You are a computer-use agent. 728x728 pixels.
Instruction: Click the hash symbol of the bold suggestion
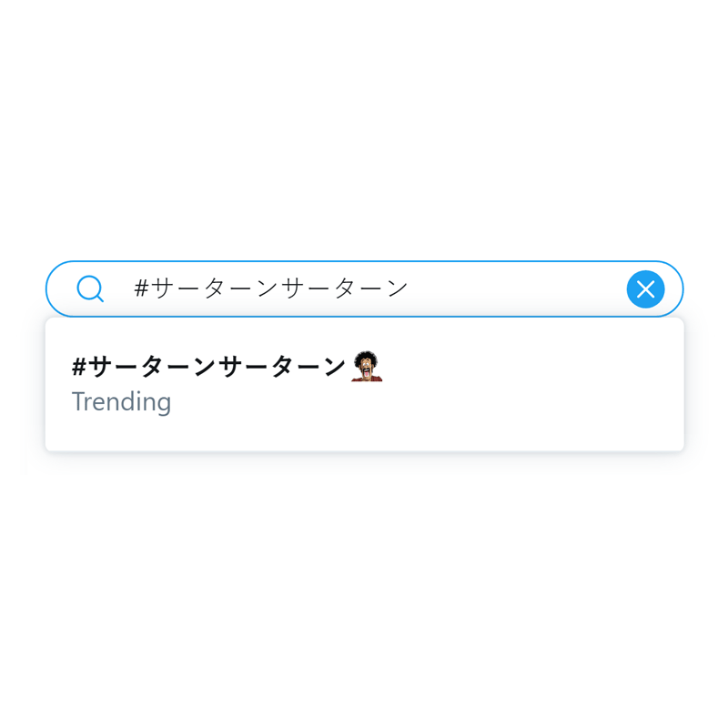pyautogui.click(x=79, y=367)
